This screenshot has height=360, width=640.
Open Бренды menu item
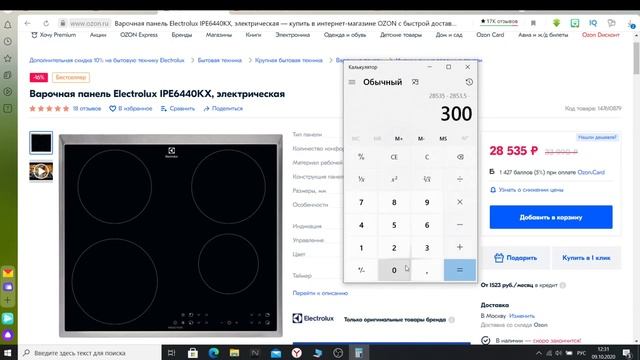182,35
